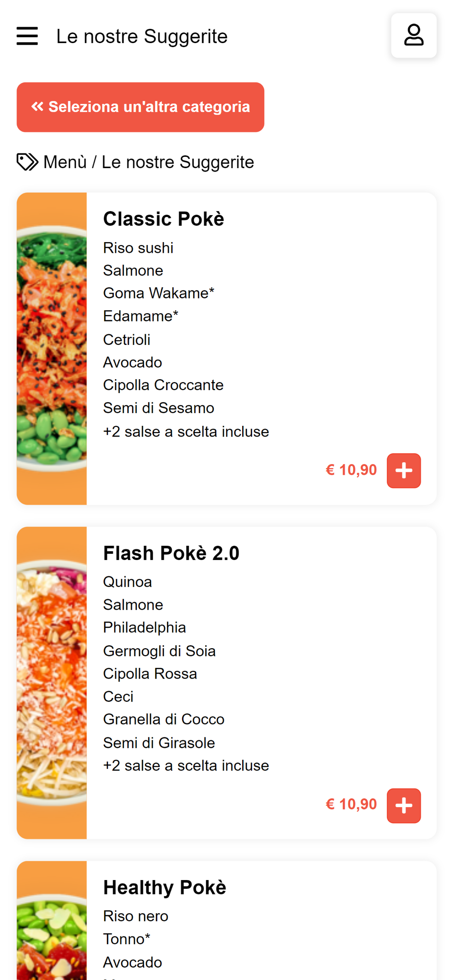Select the Classic Pokè title
This screenshot has width=453, height=980.
[x=163, y=219]
